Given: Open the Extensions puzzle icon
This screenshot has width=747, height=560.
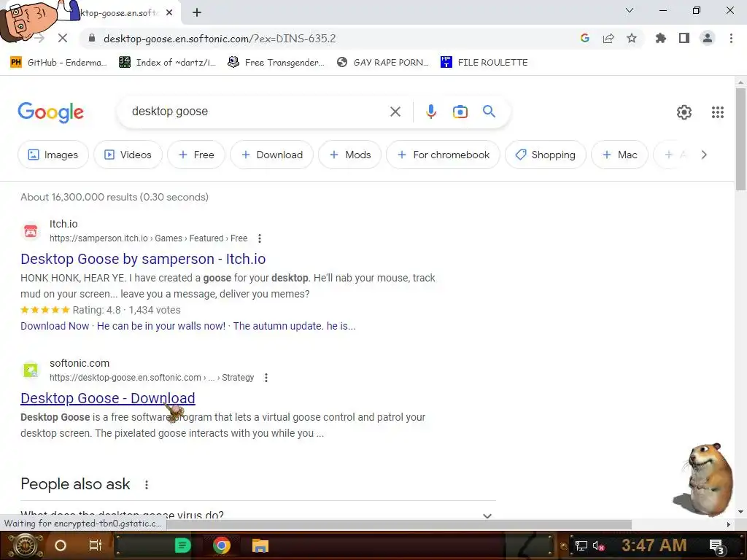Looking at the screenshot, I should (660, 38).
